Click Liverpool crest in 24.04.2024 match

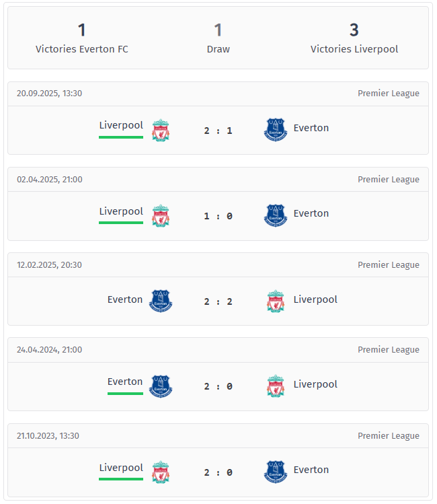[x=276, y=387]
